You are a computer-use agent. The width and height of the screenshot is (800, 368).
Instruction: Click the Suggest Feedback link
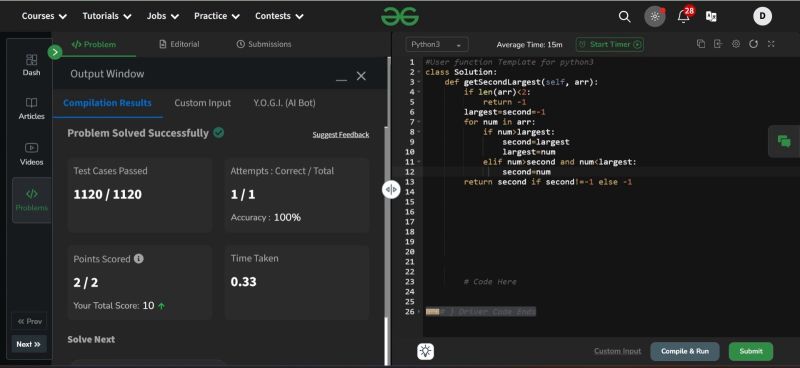pos(341,135)
